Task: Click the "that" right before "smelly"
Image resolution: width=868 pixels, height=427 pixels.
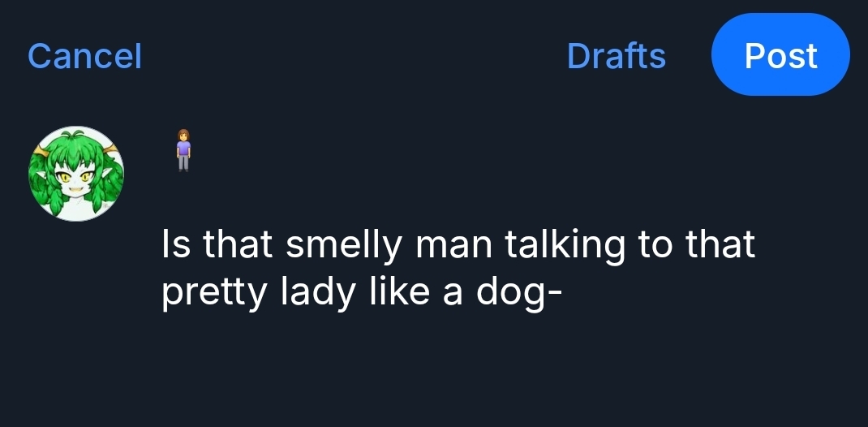Action: tap(236, 245)
